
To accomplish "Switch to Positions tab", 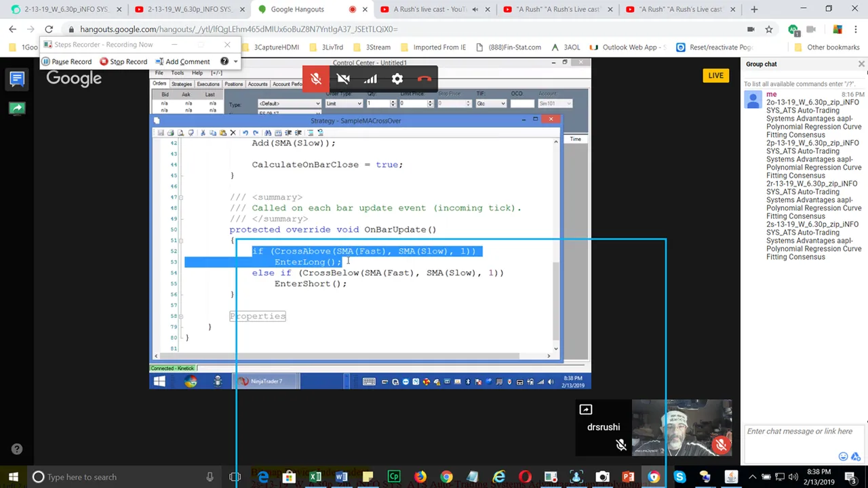I will tap(233, 84).
